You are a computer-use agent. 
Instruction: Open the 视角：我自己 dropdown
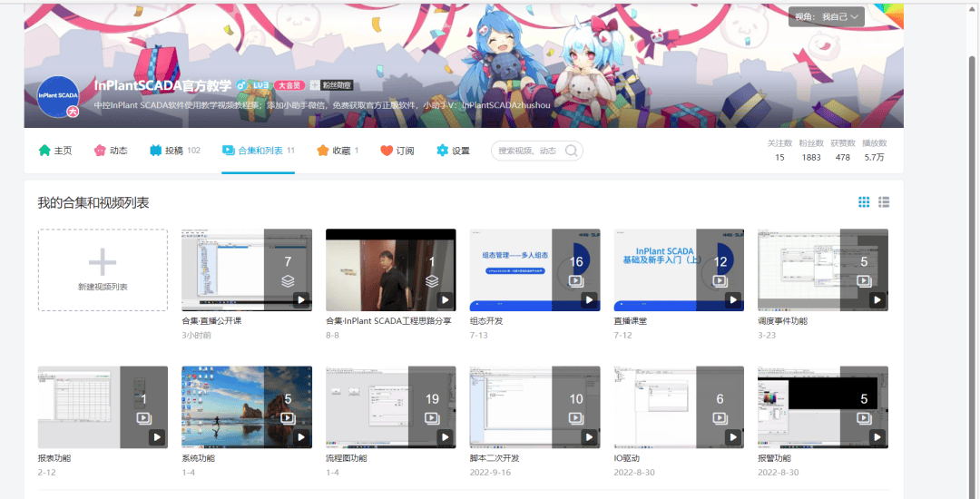[827, 17]
